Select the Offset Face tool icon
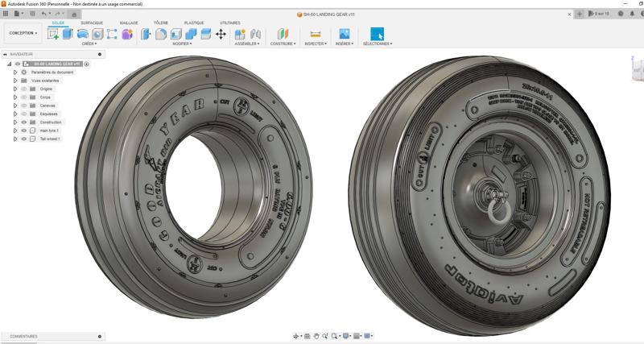The image size is (644, 344). pyautogui.click(x=206, y=34)
